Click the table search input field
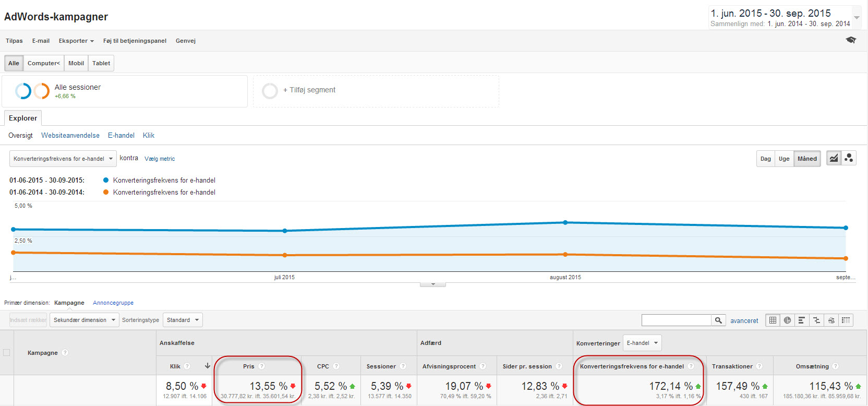Image resolution: width=868 pixels, height=406 pixels. coord(677,320)
